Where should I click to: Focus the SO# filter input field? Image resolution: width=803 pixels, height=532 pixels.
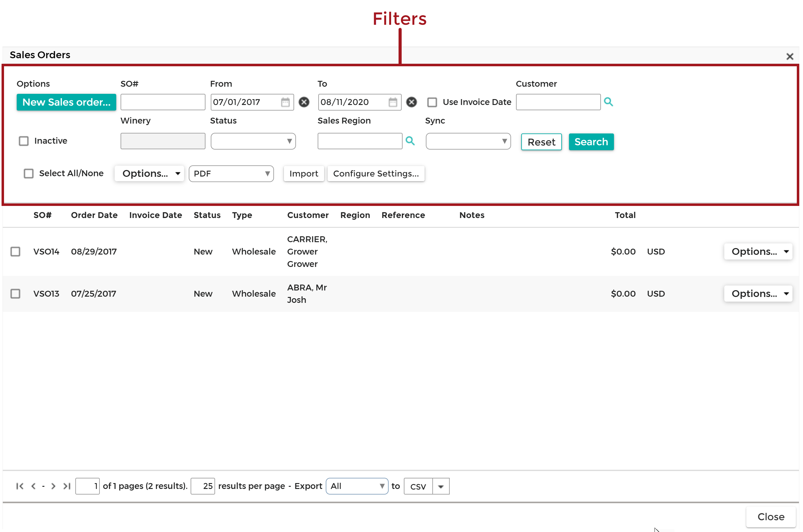pyautogui.click(x=163, y=102)
